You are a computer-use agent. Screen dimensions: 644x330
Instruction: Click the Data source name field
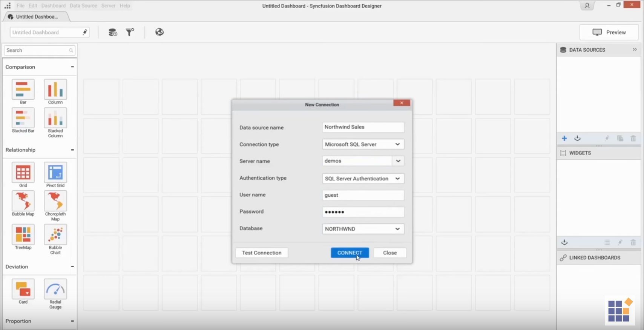point(363,127)
